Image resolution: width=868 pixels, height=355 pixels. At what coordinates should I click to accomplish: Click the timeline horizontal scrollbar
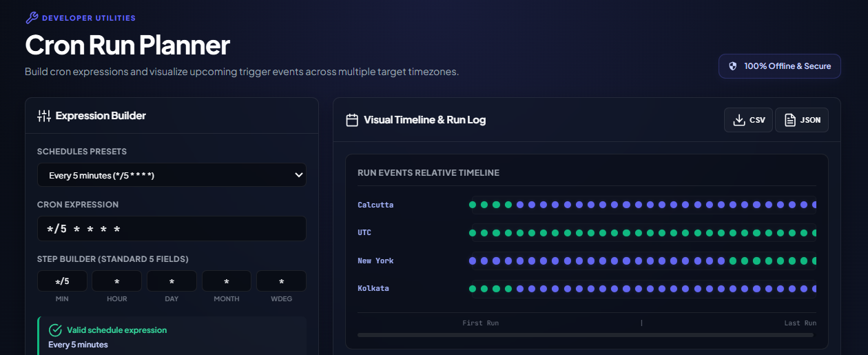[x=586, y=335]
